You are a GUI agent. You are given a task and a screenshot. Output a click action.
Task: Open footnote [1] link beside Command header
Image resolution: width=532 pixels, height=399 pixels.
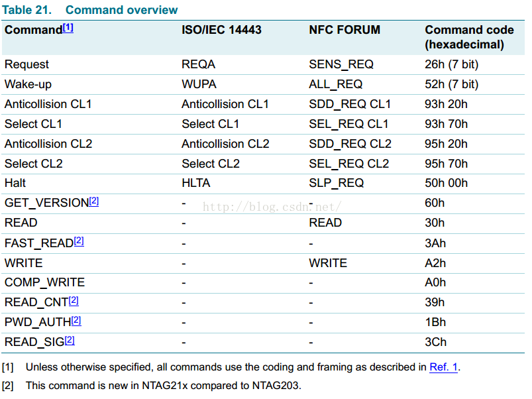(x=68, y=28)
